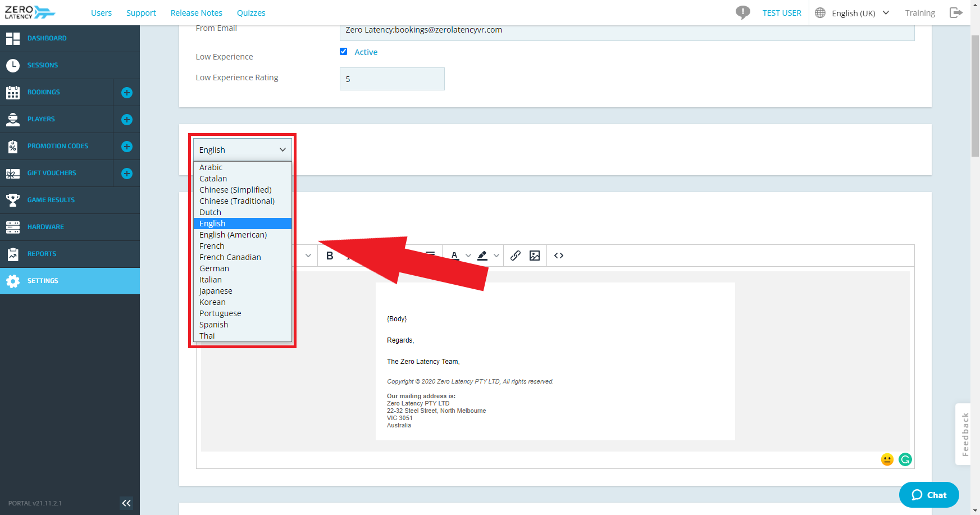Choose Chinese (Traditional) option
Screen dimensions: 980x515
(x=243, y=201)
